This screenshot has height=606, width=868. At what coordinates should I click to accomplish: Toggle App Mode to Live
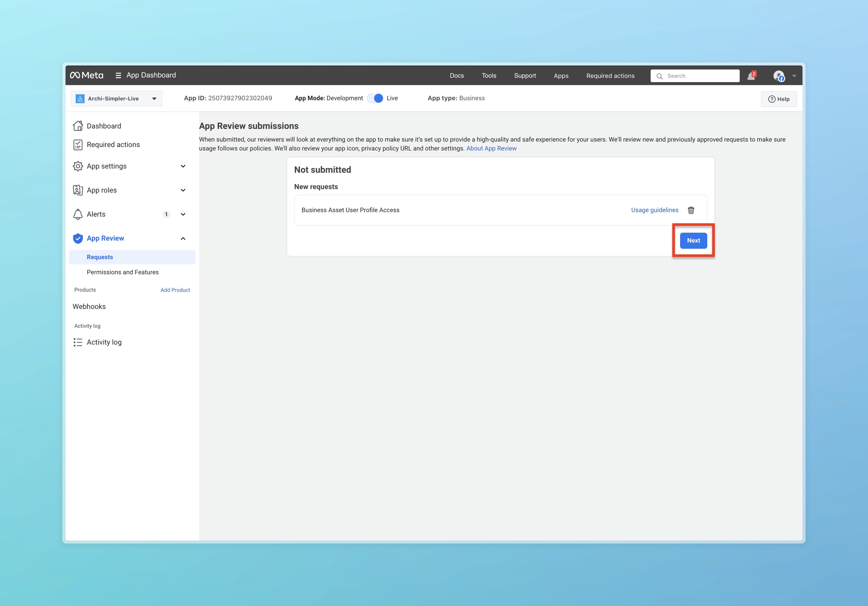click(375, 98)
